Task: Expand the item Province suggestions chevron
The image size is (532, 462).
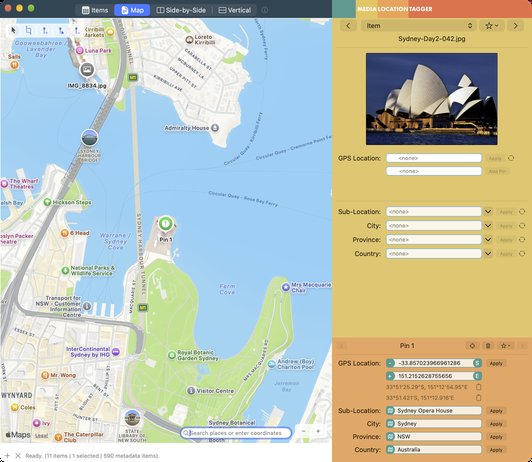Action: tap(488, 239)
